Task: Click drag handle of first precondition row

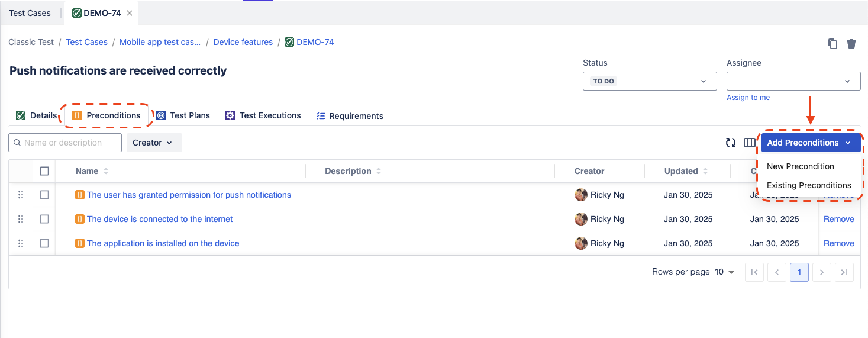Action: pyautogui.click(x=21, y=195)
